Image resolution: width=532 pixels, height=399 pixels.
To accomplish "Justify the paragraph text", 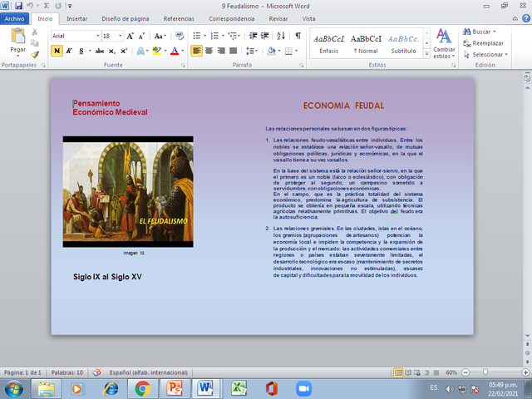I will [233, 51].
